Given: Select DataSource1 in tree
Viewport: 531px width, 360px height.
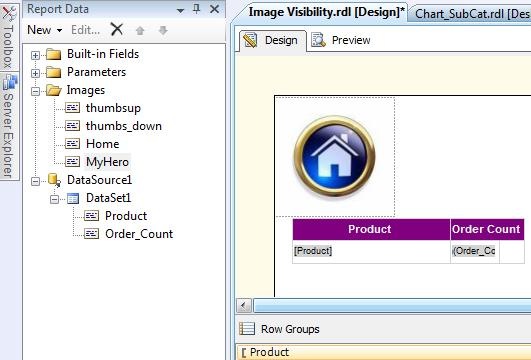Looking at the screenshot, I should coord(99,180).
